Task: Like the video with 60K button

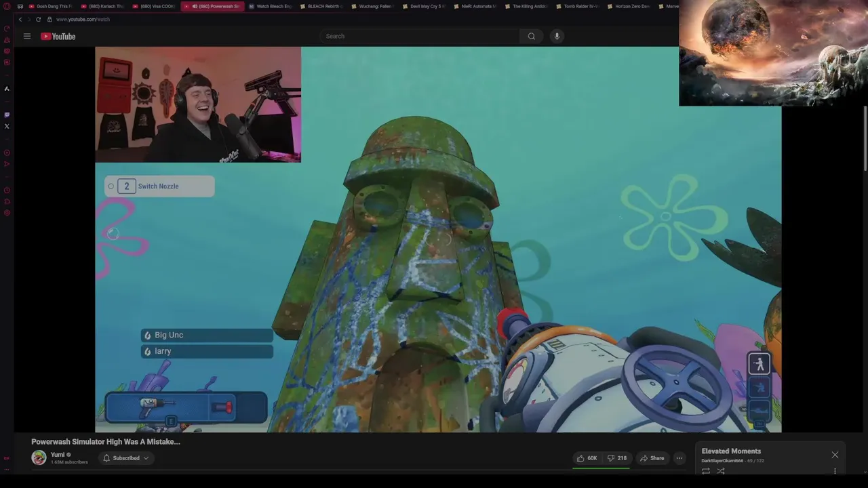Action: coord(587,458)
